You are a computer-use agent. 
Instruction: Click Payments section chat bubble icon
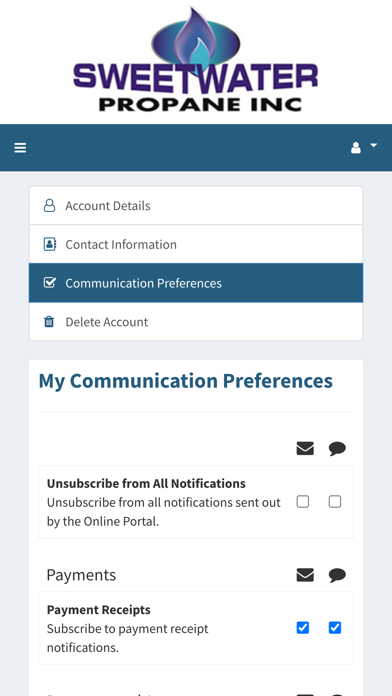[337, 575]
